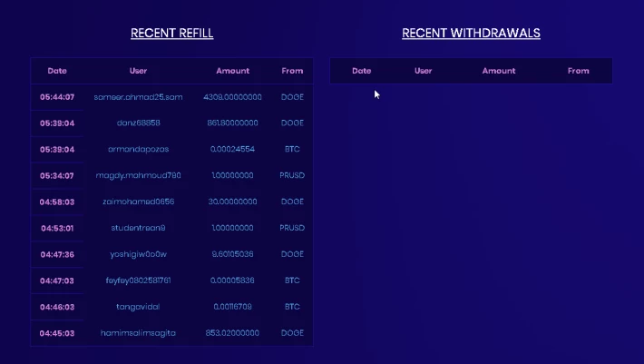Viewport: 644px width, 364px height.
Task: Click amount 9.60105036
Action: pos(232,254)
